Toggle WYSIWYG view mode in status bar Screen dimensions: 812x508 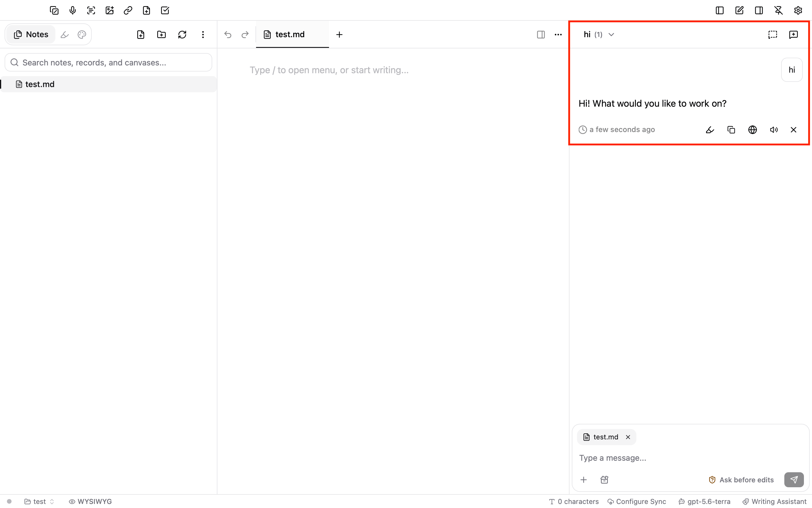[x=90, y=501]
